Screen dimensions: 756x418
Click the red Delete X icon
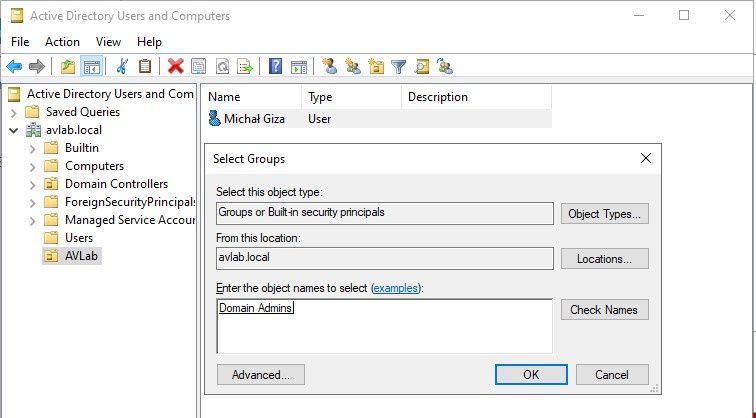coord(176,66)
